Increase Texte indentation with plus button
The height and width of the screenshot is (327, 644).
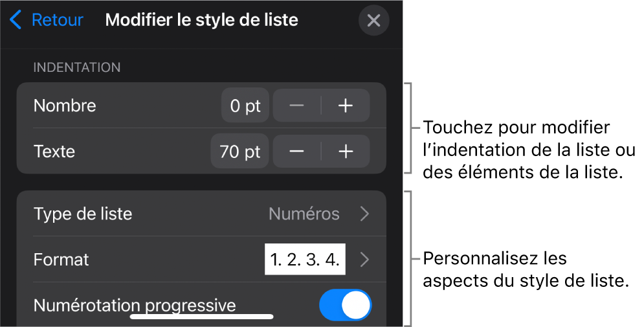point(346,152)
